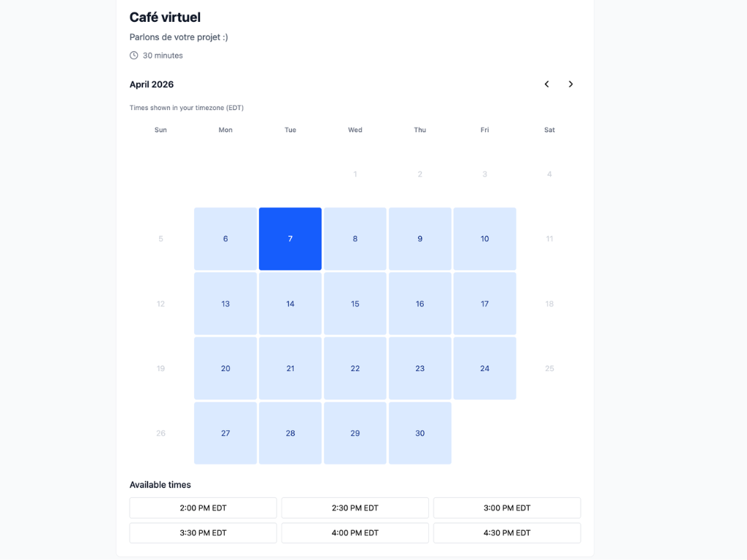This screenshot has width=747, height=560.
Task: Choose April 14 on the calendar
Action: pos(290,303)
